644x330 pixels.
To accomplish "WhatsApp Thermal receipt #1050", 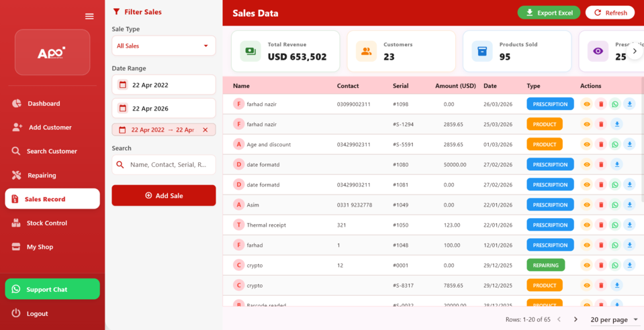I will 615,225.
